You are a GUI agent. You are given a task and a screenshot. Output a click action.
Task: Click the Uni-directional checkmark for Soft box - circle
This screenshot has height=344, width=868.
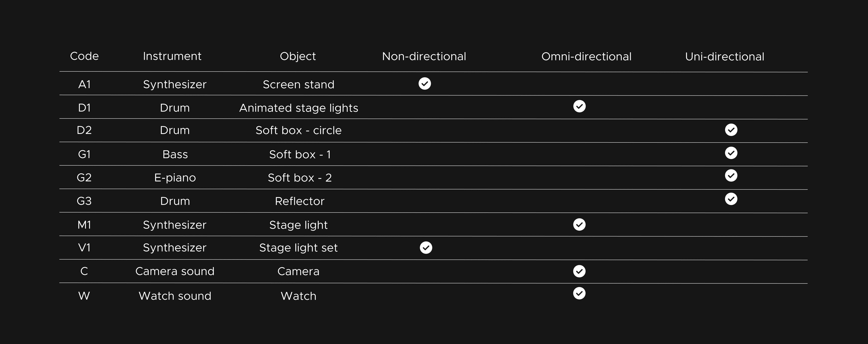pos(731,130)
